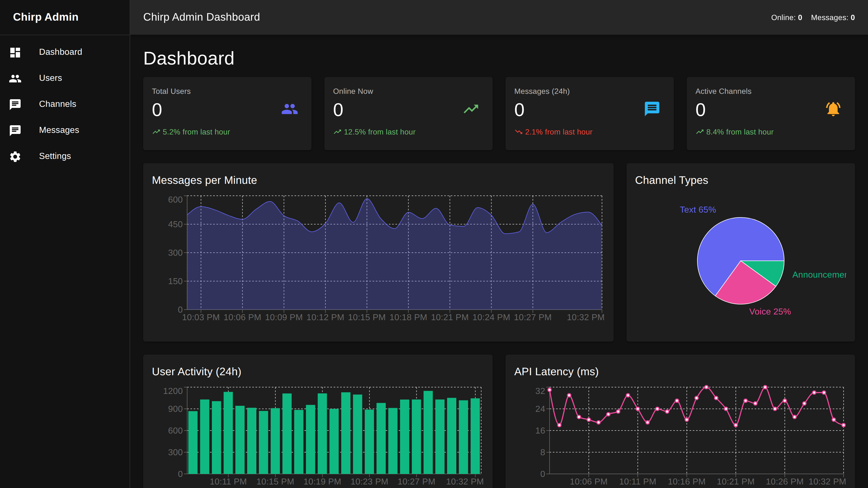Screen dimensions: 868x488
Task: Click the 10:32 PM label on Messages per Minute axis
Action: pyautogui.click(x=585, y=317)
